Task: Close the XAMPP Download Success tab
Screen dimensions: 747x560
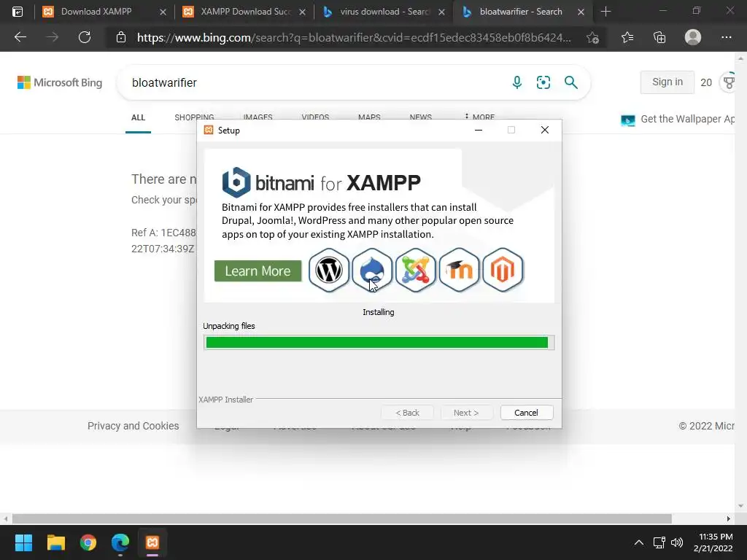Action: tap(302, 12)
